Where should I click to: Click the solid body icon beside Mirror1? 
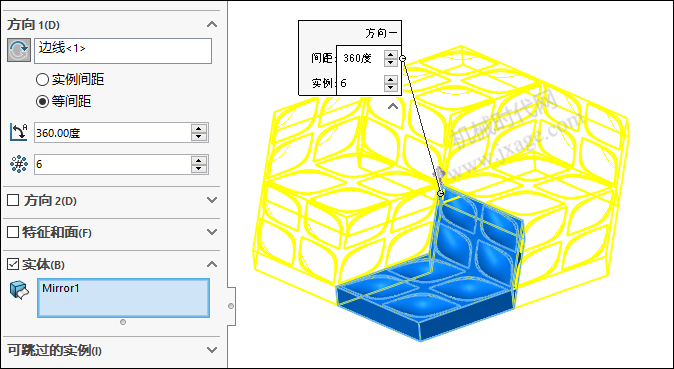click(x=19, y=290)
